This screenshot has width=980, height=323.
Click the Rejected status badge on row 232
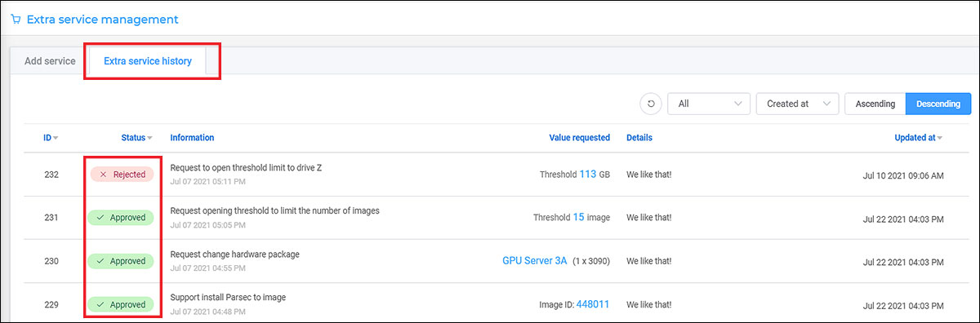[121, 174]
